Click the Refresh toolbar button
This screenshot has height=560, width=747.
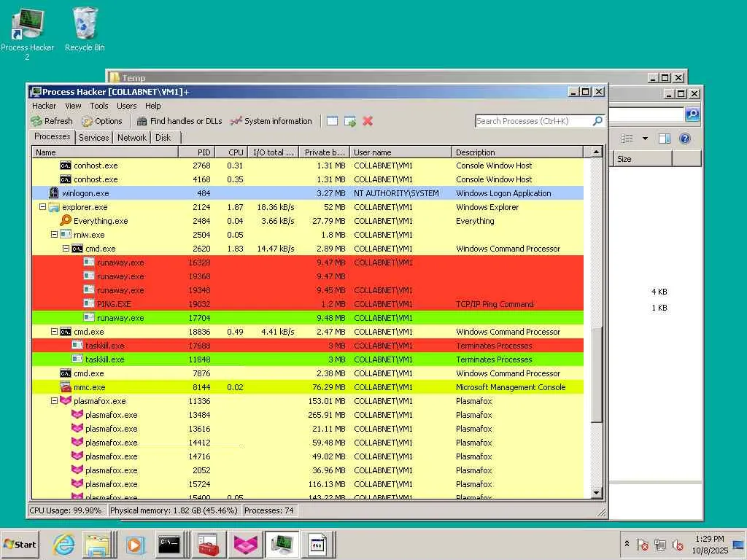click(x=52, y=121)
